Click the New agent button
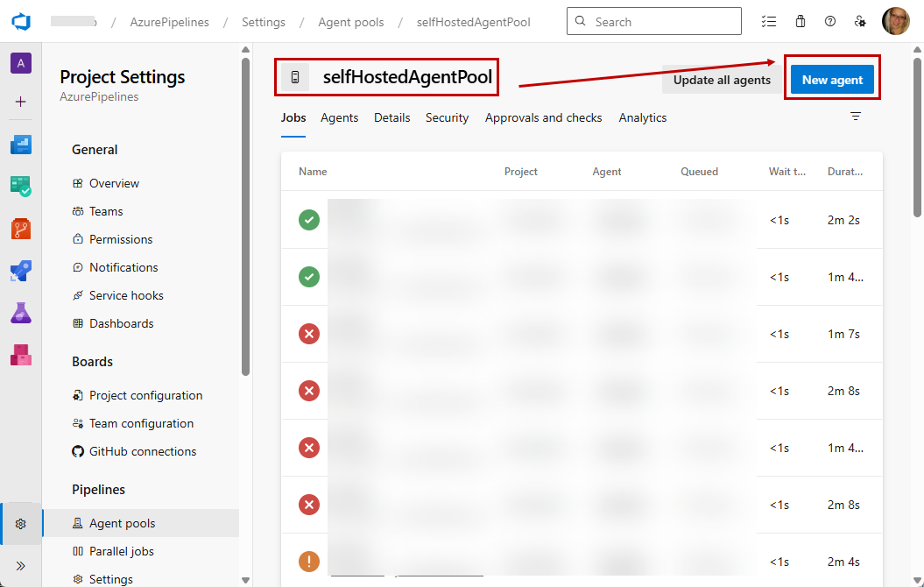The image size is (924, 587). (832, 80)
